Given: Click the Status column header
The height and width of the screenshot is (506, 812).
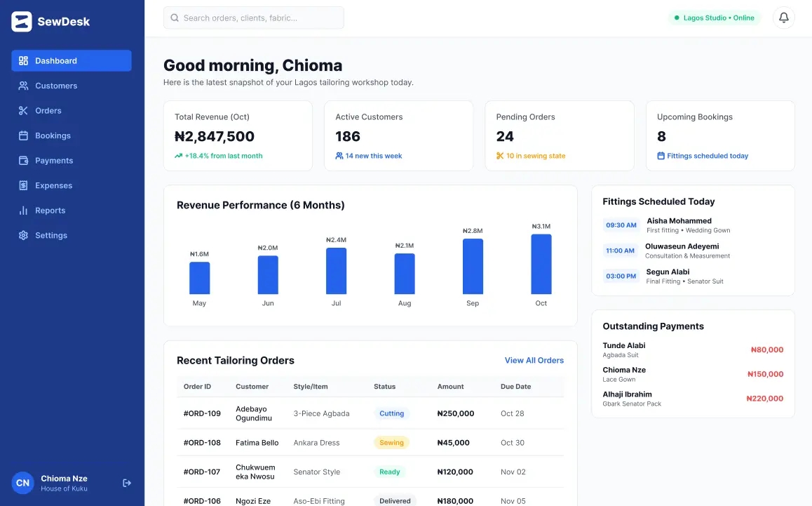Looking at the screenshot, I should (x=385, y=386).
